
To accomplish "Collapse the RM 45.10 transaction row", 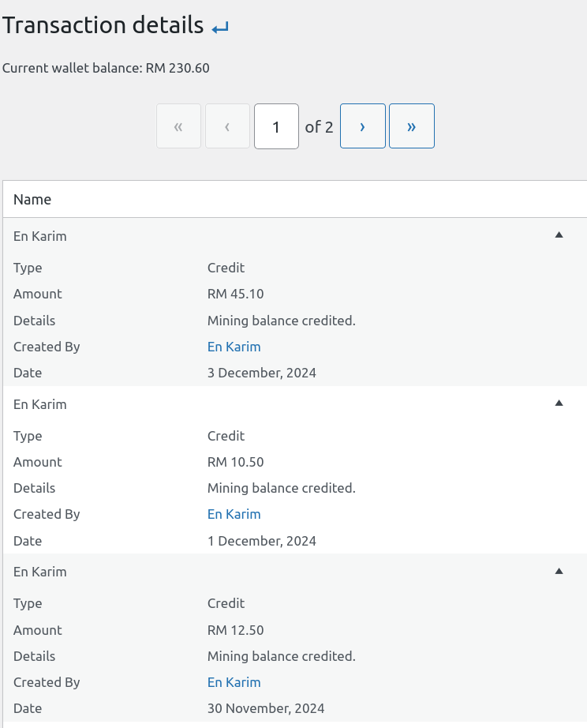I will point(559,235).
